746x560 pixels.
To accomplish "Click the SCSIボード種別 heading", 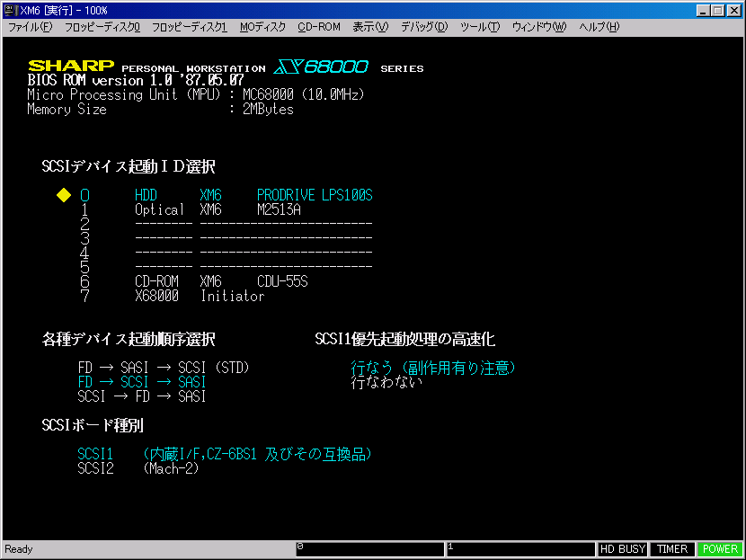I will click(93, 425).
